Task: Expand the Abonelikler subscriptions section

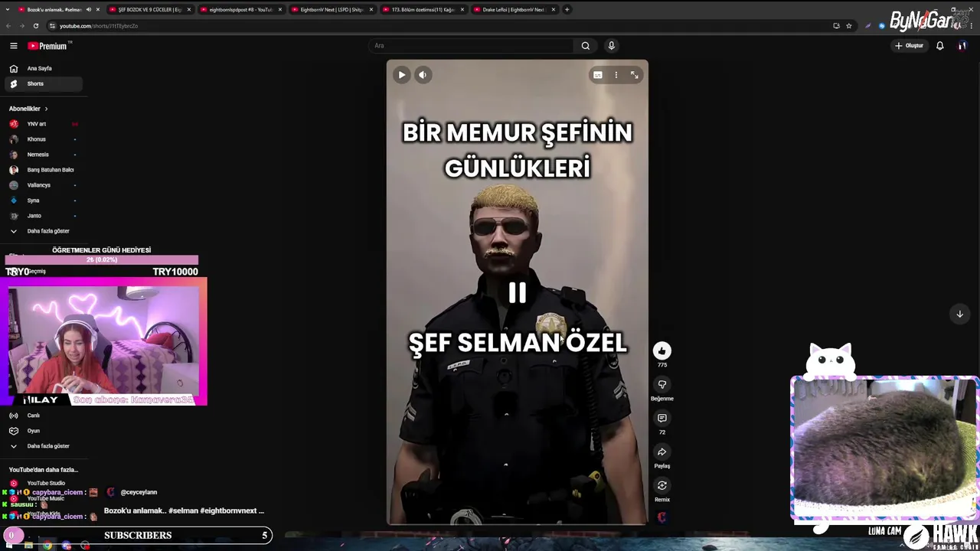Action: point(28,109)
